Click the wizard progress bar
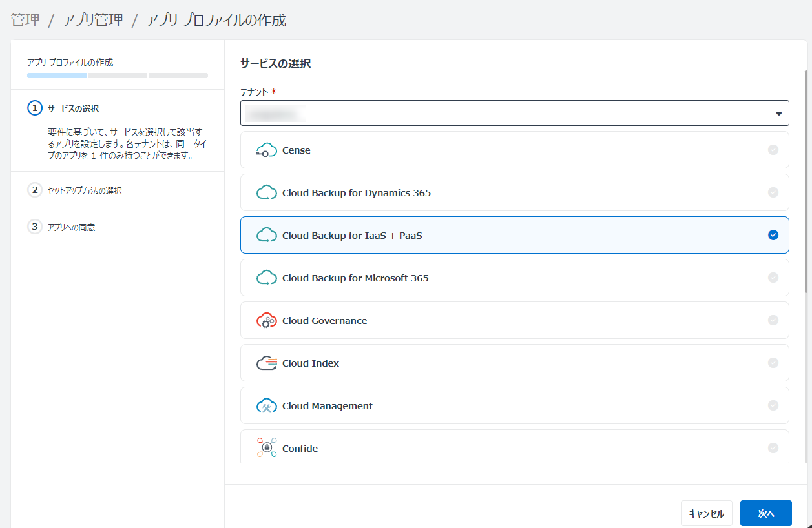 pos(118,76)
